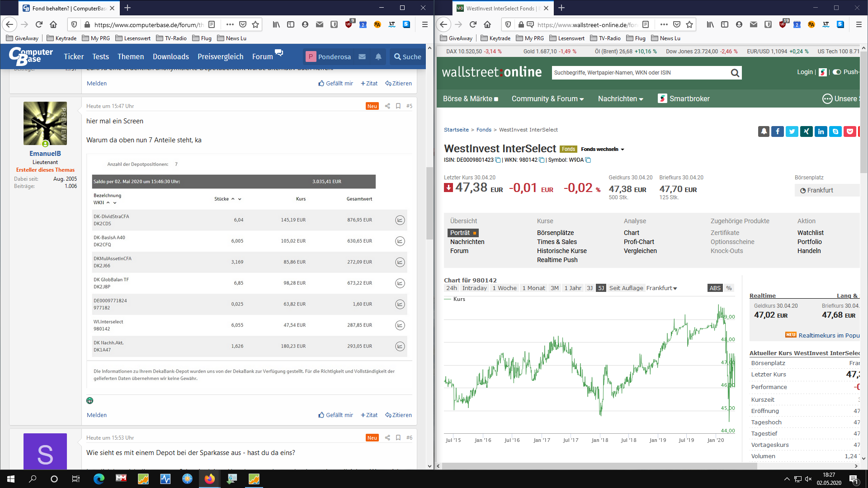Expand the Fonds wechseln dropdown
Image resolution: width=868 pixels, height=488 pixels.
[603, 149]
